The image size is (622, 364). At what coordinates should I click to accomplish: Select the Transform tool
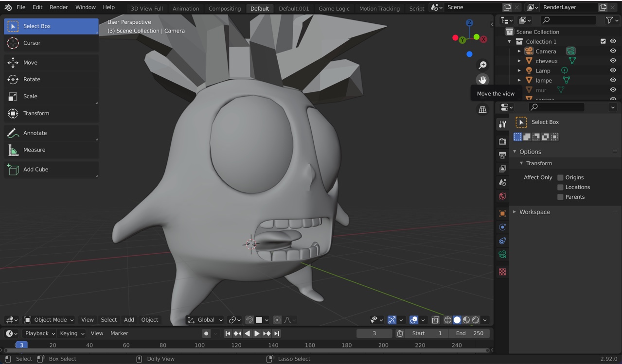[x=51, y=113]
